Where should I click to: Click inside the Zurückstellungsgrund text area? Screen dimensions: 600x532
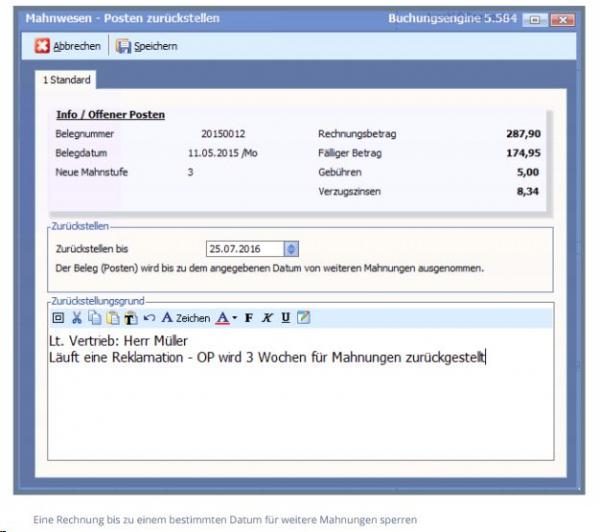301,394
